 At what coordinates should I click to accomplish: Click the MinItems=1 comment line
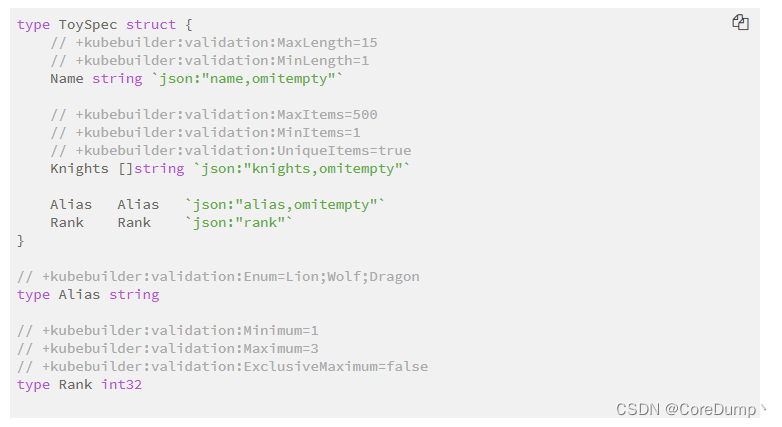pyautogui.click(x=205, y=133)
